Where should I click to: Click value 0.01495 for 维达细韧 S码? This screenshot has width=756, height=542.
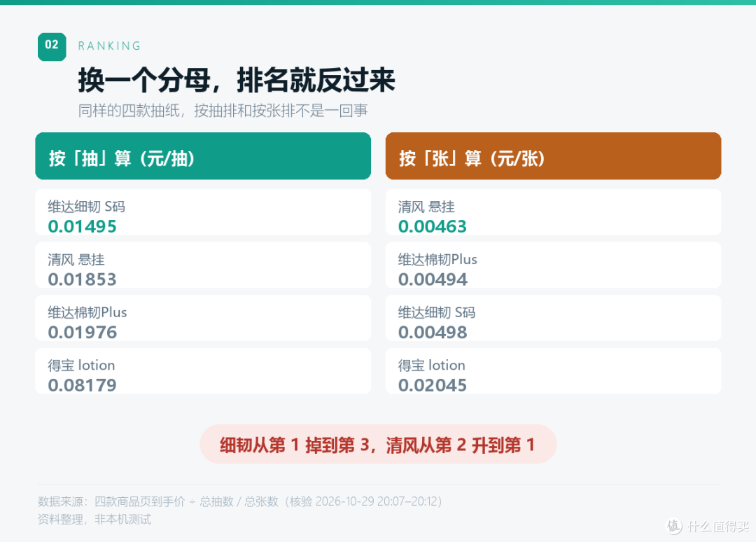coord(82,226)
